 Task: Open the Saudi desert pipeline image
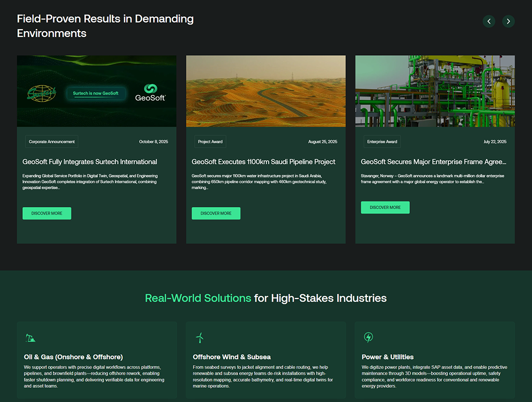point(265,91)
